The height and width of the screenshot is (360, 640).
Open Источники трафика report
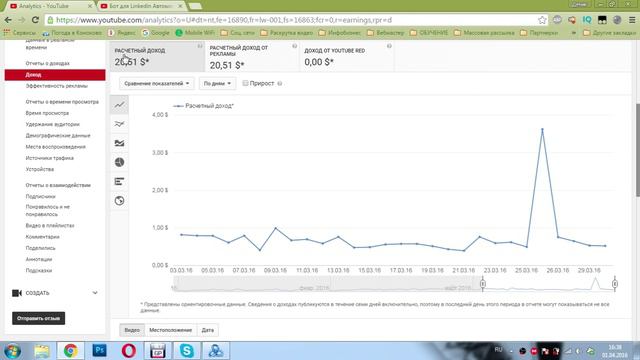pos(49,158)
